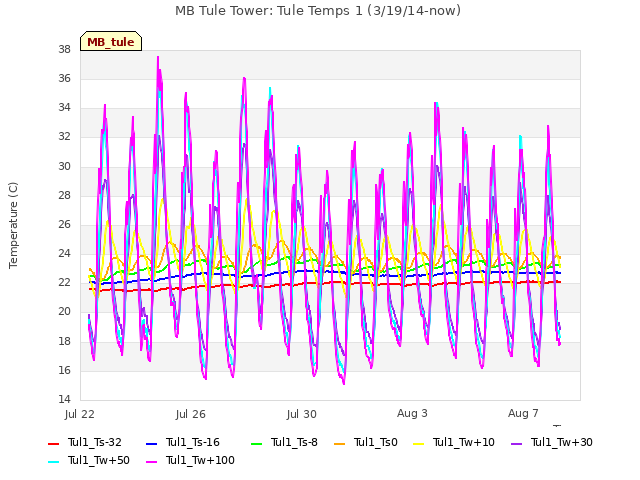Image resolution: width=640 pixels, height=480 pixels.
Task: Click the Jul 22 x-axis tick label
Action: [80, 414]
